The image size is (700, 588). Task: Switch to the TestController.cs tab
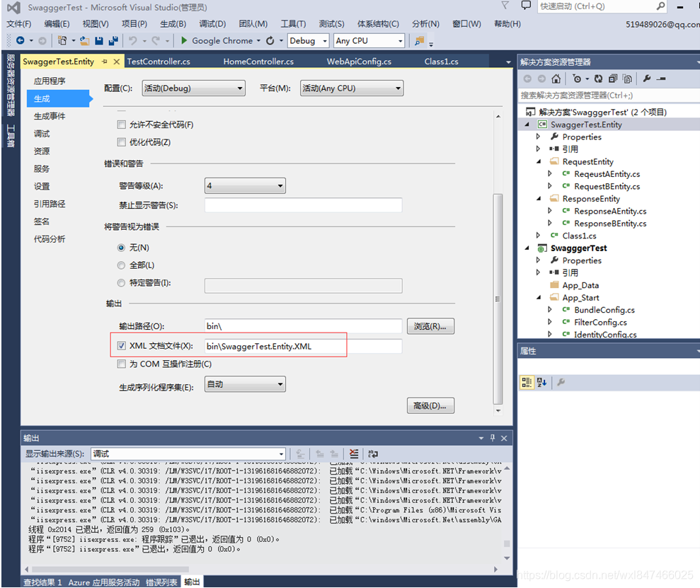pos(159,62)
